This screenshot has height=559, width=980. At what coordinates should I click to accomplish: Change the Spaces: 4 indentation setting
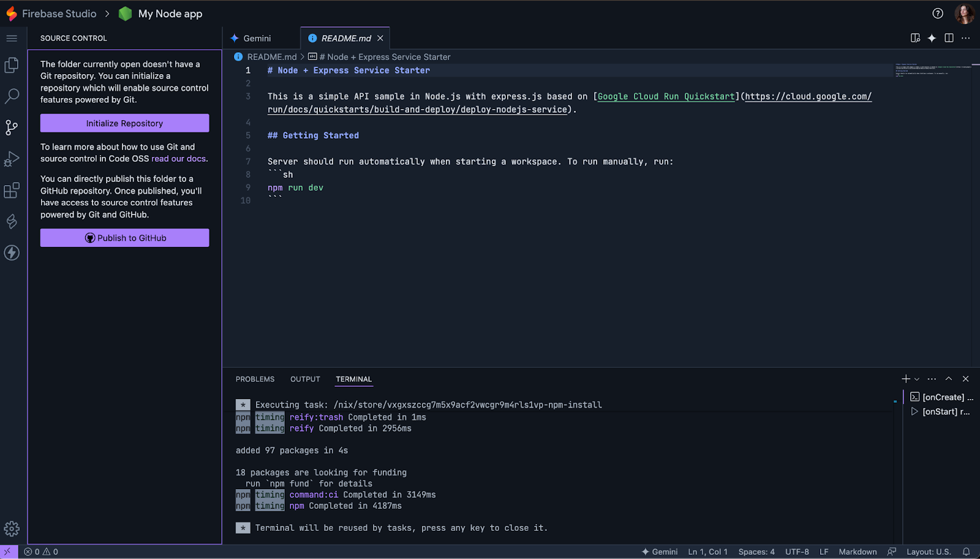click(756, 552)
